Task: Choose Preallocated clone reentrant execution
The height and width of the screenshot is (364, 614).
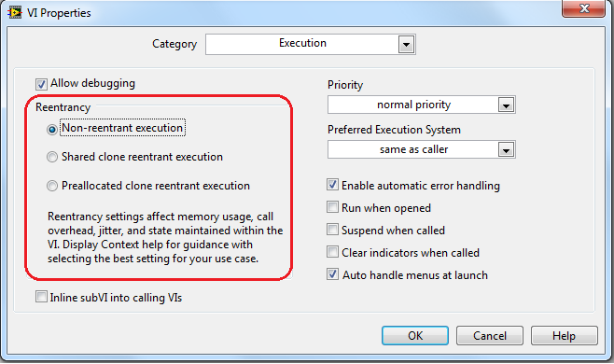Action: pos(52,186)
